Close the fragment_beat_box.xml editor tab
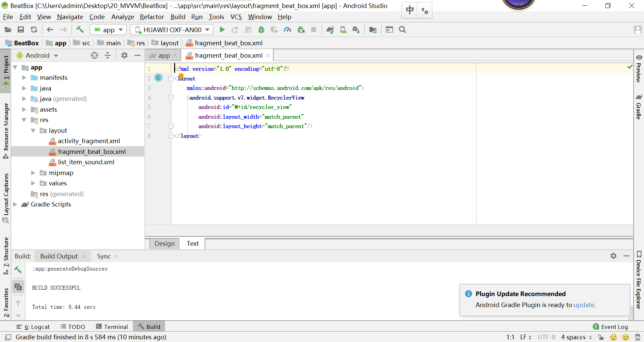The image size is (644, 342). pos(268,55)
